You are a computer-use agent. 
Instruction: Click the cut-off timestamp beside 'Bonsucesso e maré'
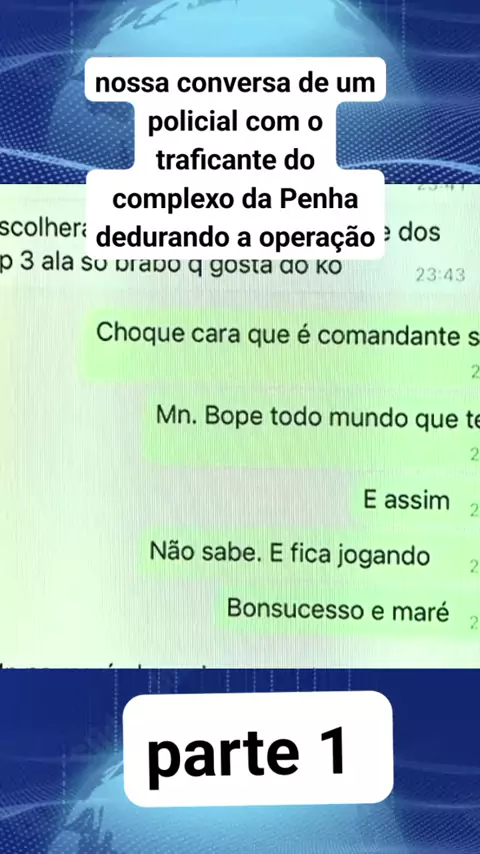tap(474, 622)
